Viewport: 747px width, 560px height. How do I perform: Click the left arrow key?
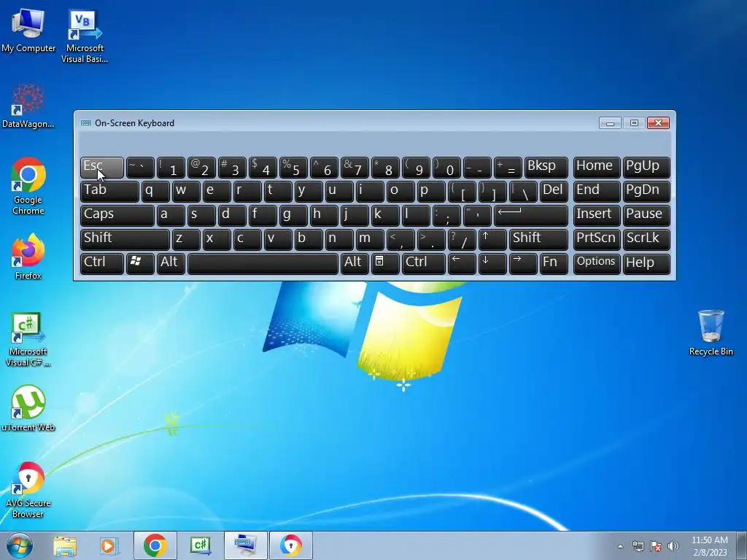point(462,263)
